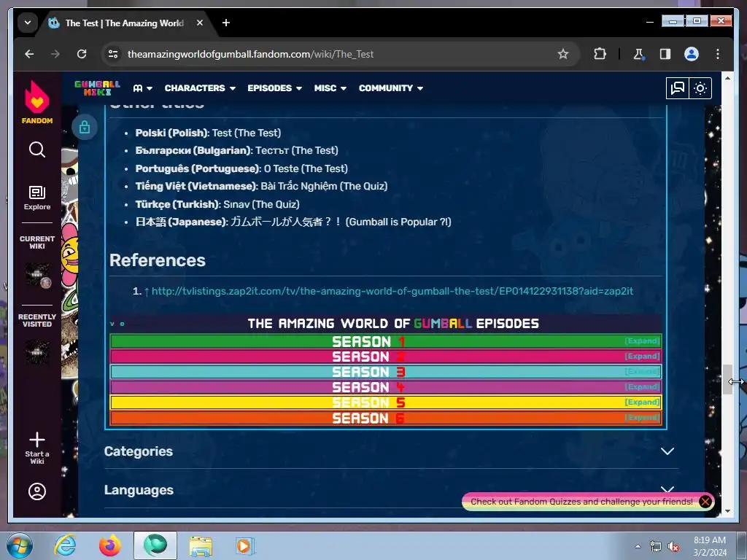The height and width of the screenshot is (560, 747).
Task: Reload the current page
Action: pyautogui.click(x=82, y=54)
